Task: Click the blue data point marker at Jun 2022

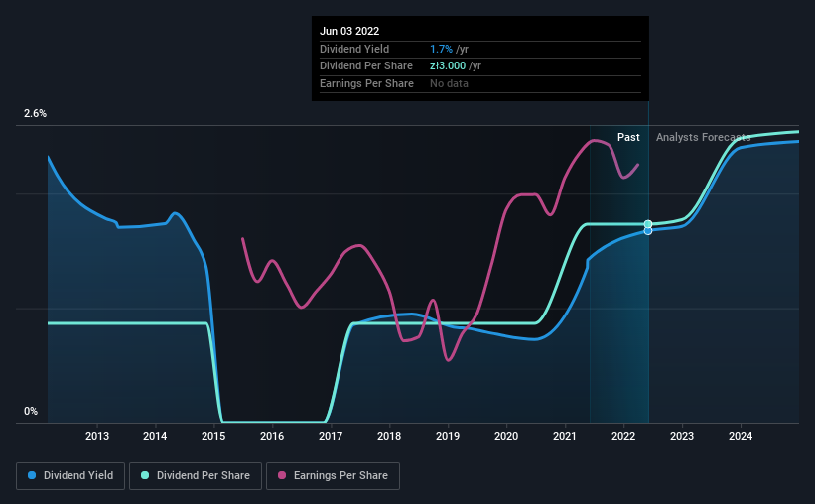Action: 648,231
